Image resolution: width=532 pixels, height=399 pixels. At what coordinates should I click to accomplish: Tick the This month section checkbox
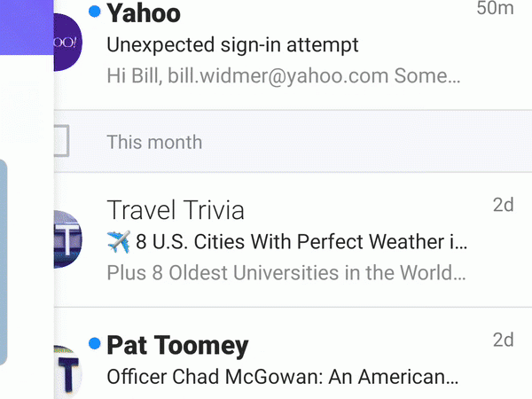point(60,141)
